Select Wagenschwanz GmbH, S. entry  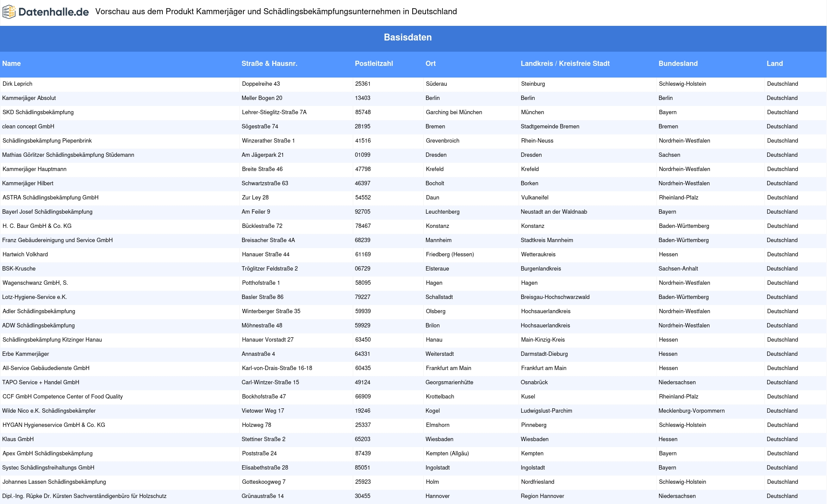click(35, 283)
